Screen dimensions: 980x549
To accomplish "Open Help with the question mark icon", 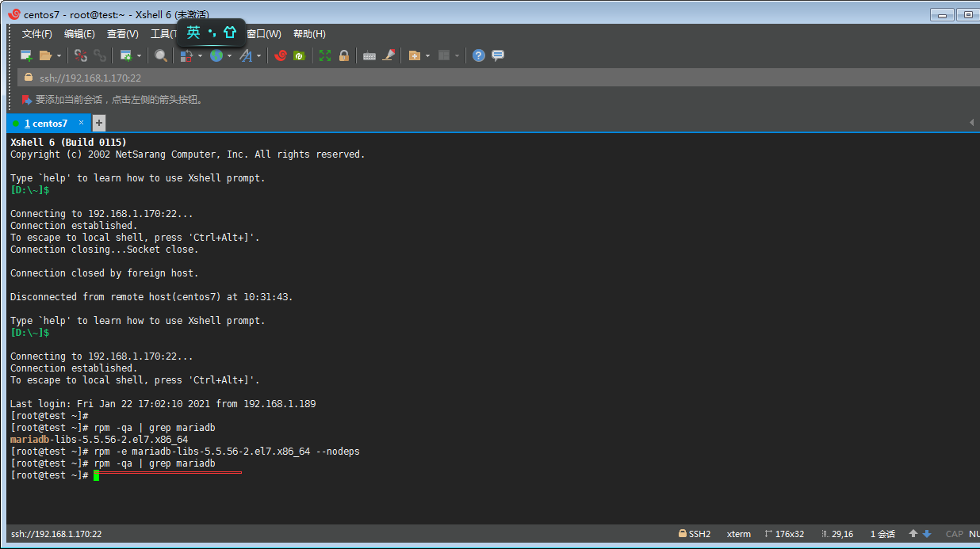I will pos(478,55).
